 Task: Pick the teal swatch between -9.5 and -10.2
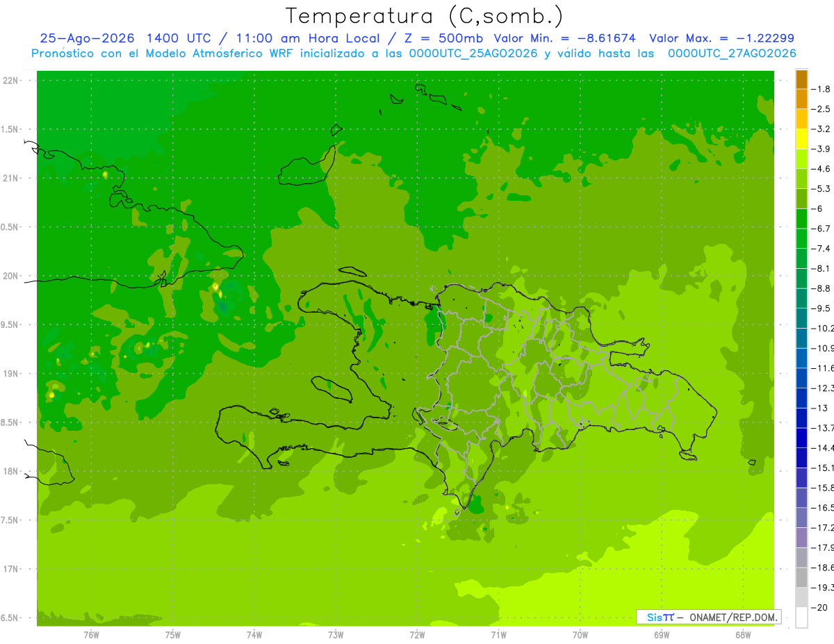click(801, 318)
